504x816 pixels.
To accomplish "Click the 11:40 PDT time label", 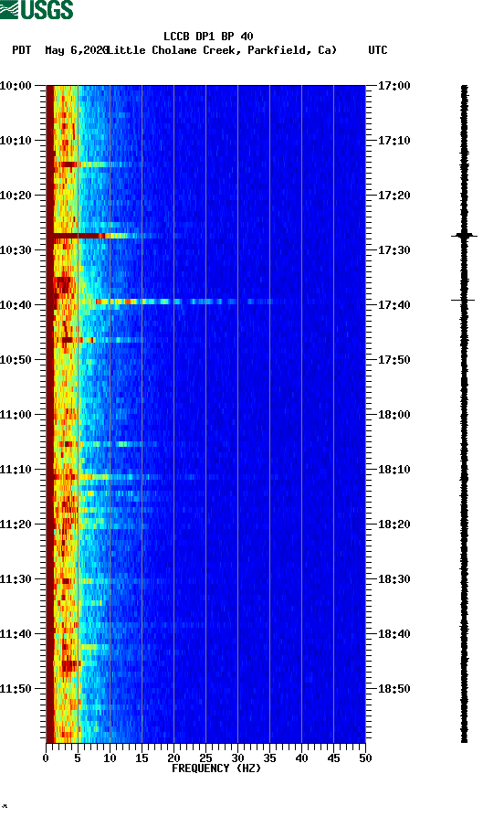I will pos(16,634).
